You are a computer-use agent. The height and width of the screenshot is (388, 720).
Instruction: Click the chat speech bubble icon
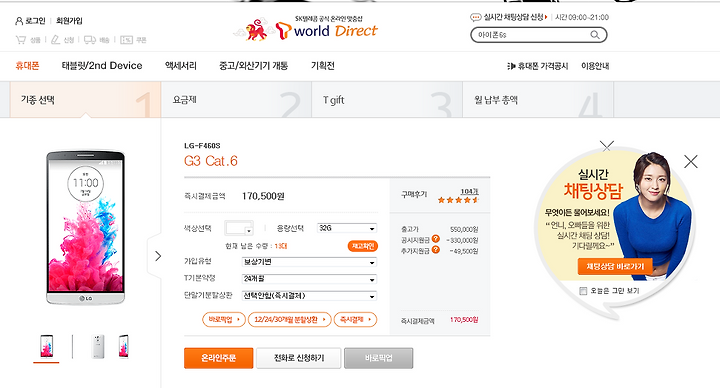click(476, 17)
